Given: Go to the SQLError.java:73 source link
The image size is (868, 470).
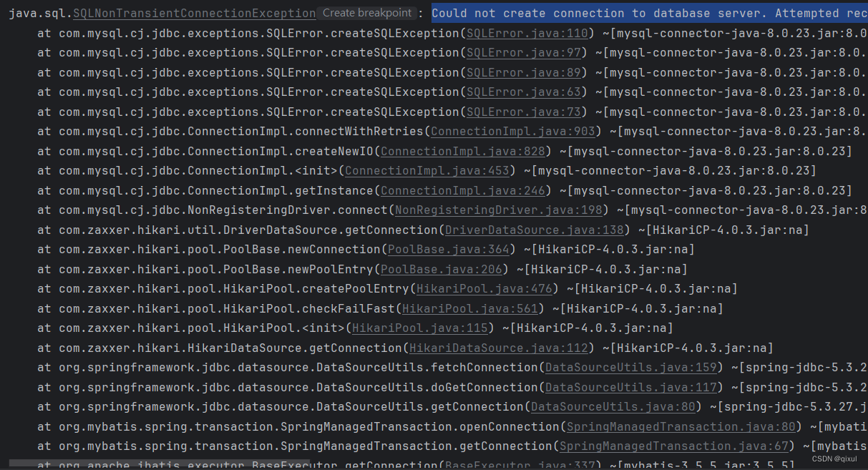Looking at the screenshot, I should tap(523, 112).
